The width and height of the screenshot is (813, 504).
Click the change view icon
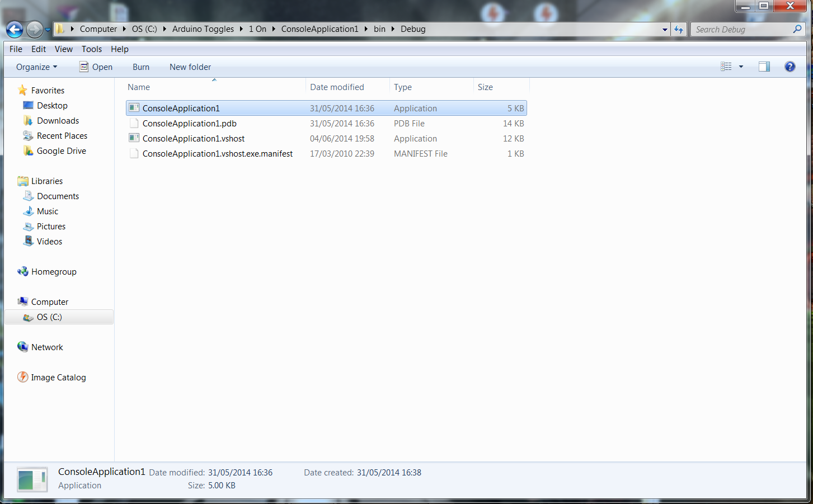[726, 67]
